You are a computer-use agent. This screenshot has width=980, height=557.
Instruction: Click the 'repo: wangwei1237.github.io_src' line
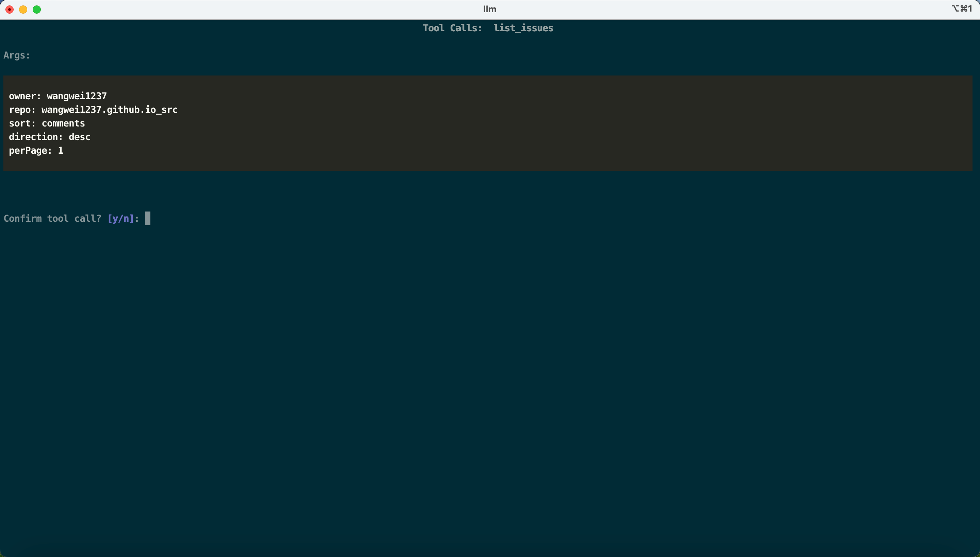[x=93, y=110]
